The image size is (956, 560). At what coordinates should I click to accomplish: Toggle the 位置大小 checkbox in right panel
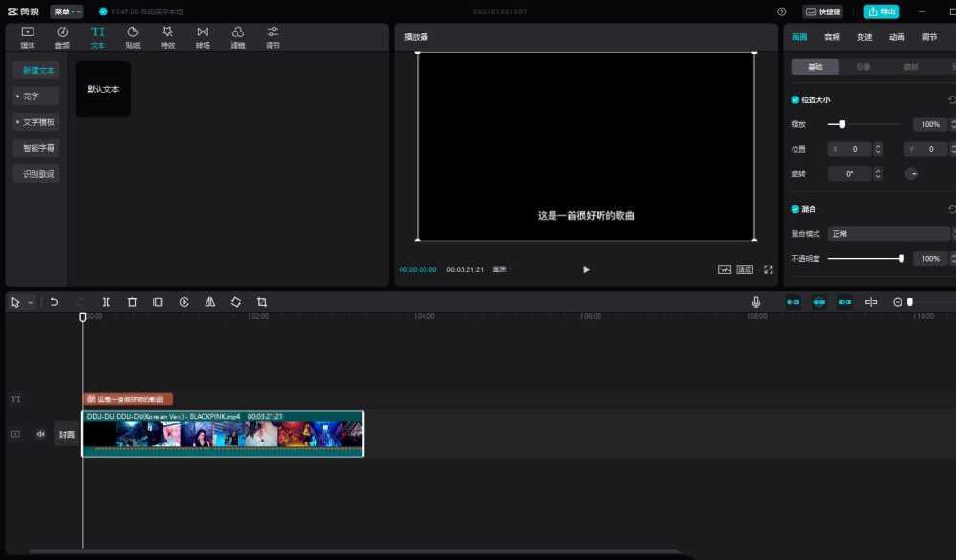(794, 99)
